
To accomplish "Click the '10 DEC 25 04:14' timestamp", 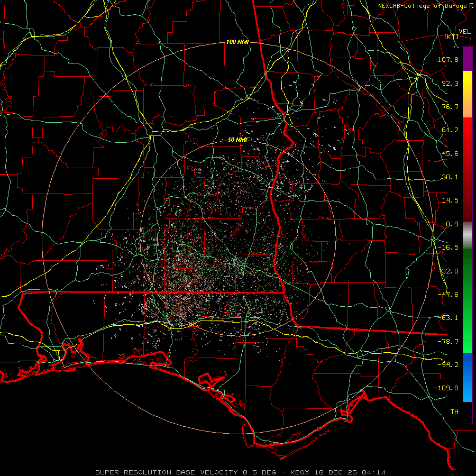I will [350, 472].
